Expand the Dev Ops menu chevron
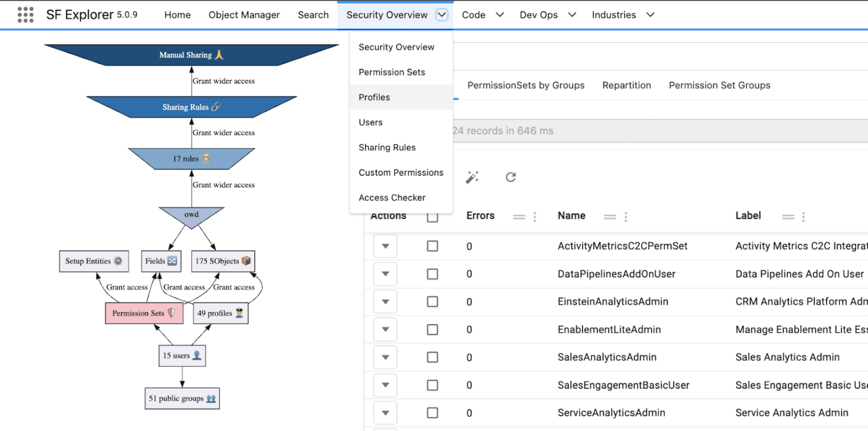 pos(572,15)
